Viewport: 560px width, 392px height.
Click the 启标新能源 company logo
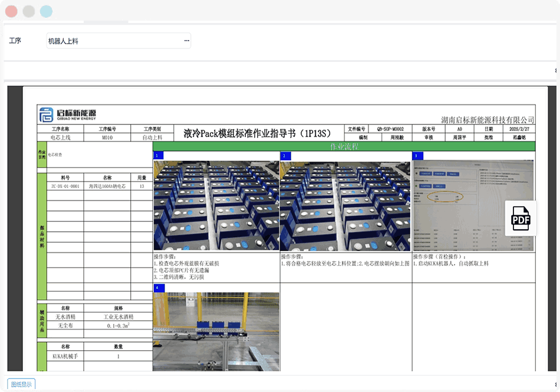click(x=68, y=114)
